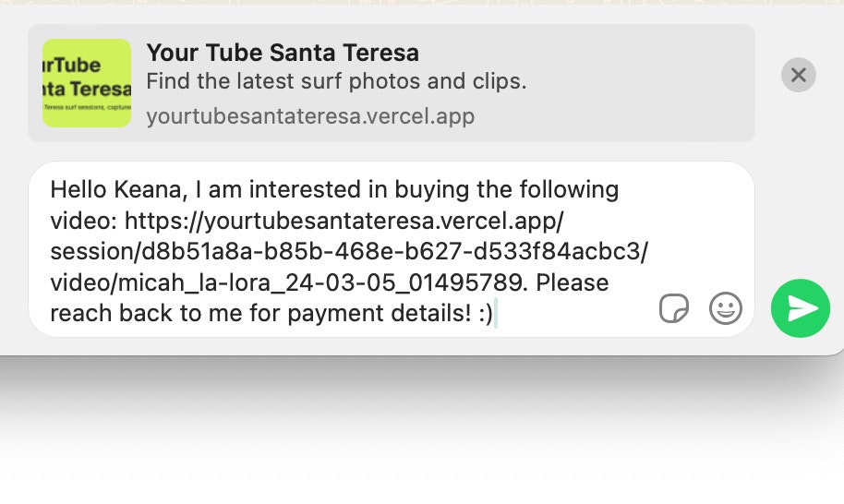Click 'https://yourtubesantateresa.vercel.app/' in the message text
This screenshot has width=844, height=504.
click(344, 221)
